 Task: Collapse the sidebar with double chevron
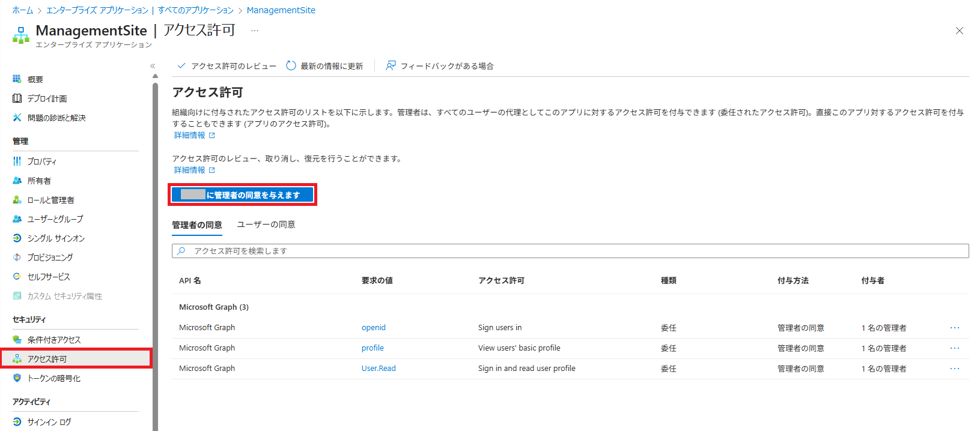pos(153,66)
